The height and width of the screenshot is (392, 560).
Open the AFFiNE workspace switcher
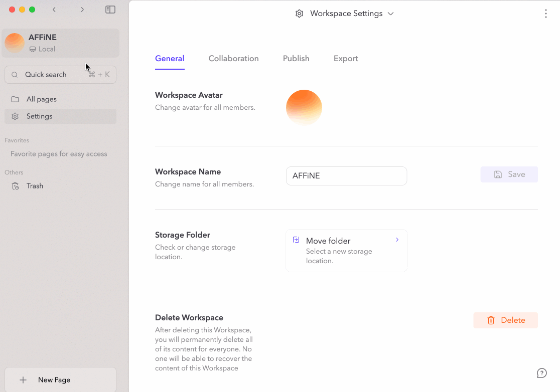click(60, 43)
